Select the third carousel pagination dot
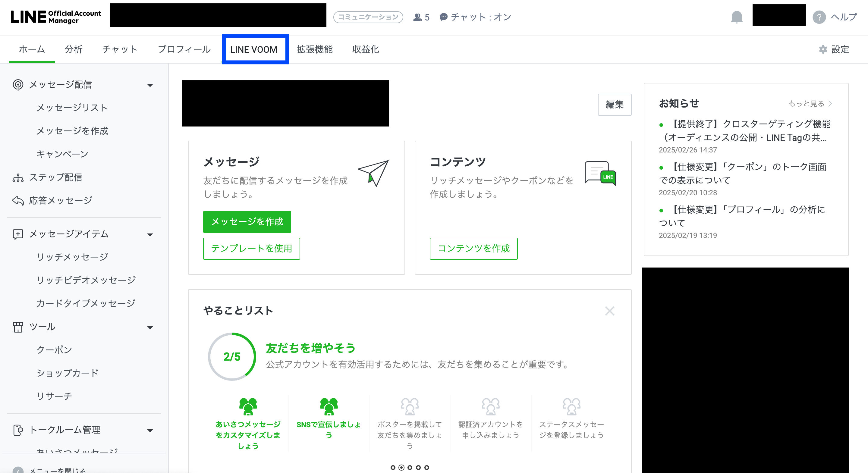 410,467
